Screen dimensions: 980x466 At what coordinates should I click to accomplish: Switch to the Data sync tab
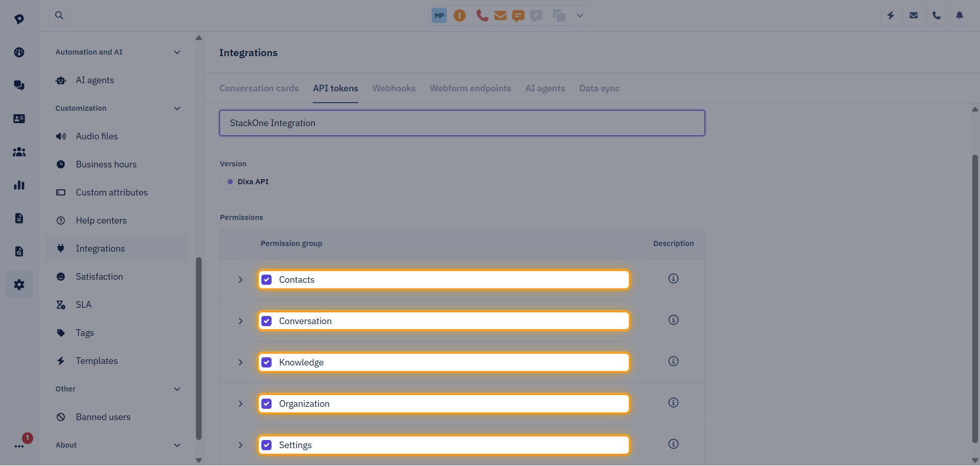[599, 88]
